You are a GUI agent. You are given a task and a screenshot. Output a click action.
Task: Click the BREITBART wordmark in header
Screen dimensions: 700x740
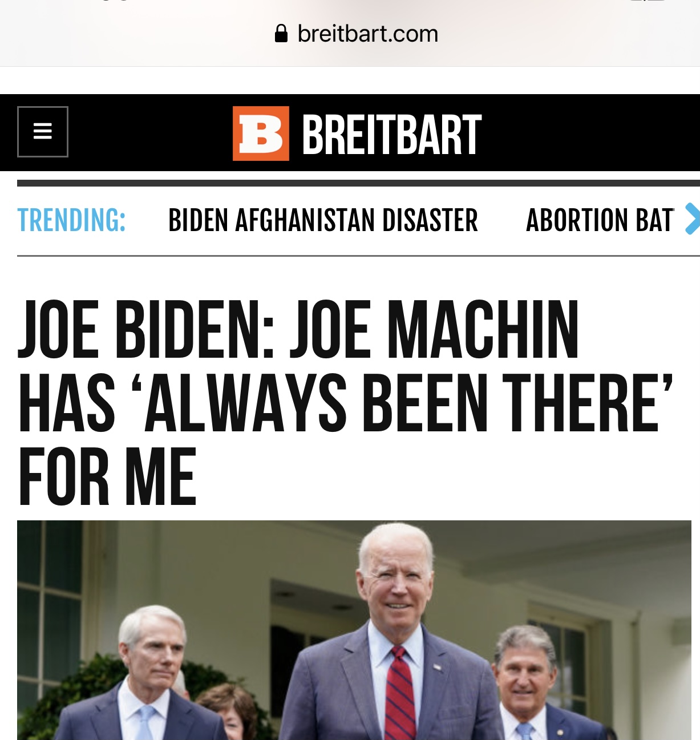[x=391, y=134]
